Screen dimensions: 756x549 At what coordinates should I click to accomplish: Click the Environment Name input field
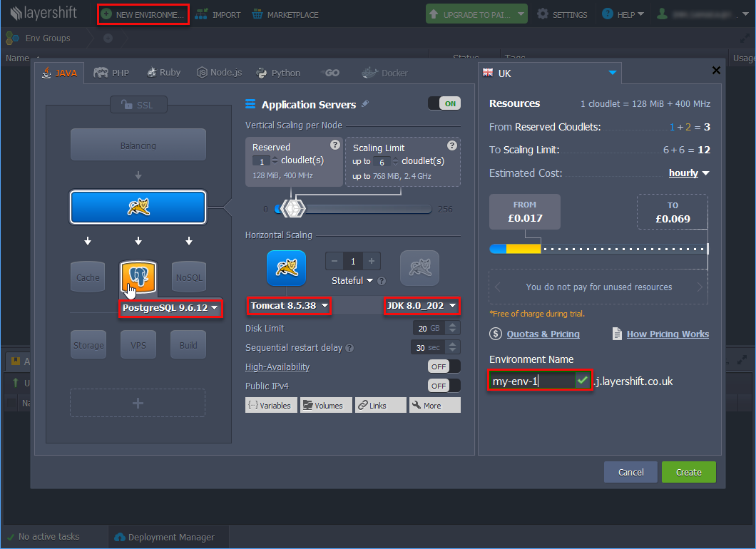[531, 381]
